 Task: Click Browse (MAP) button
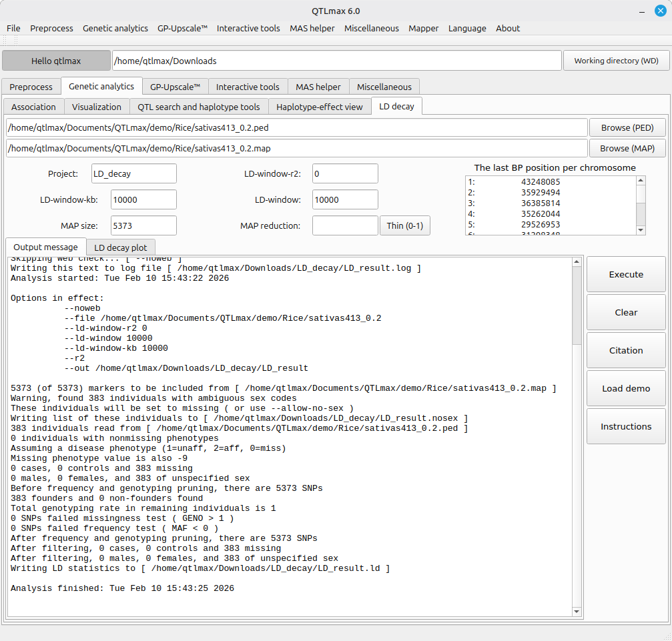tap(627, 148)
